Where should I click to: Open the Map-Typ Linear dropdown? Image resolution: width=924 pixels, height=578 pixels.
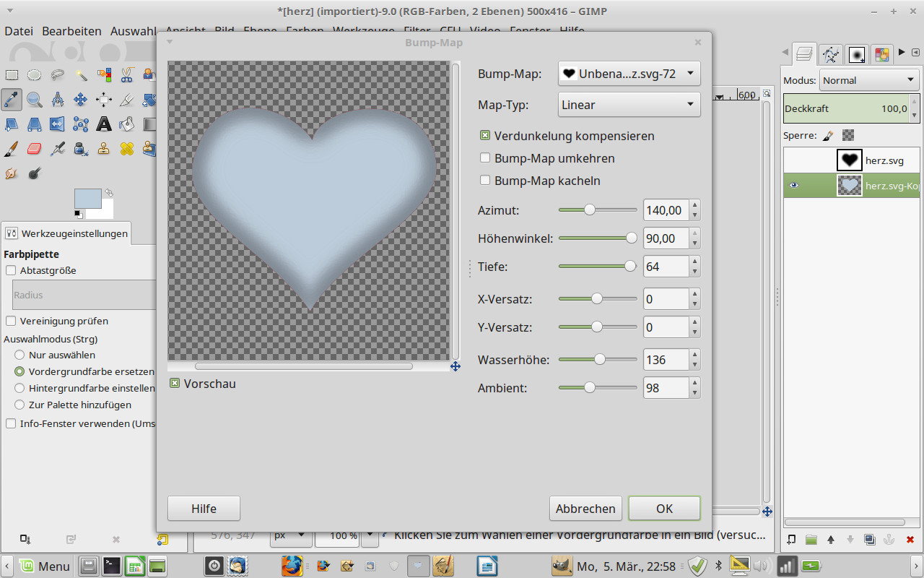tap(629, 105)
